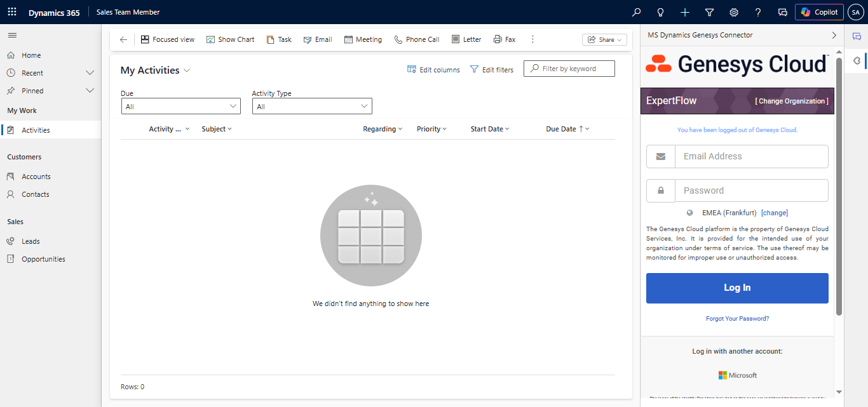Open the Dynamics 365 app launcher waffle
Viewport: 868px width, 407px height.
tap(12, 12)
